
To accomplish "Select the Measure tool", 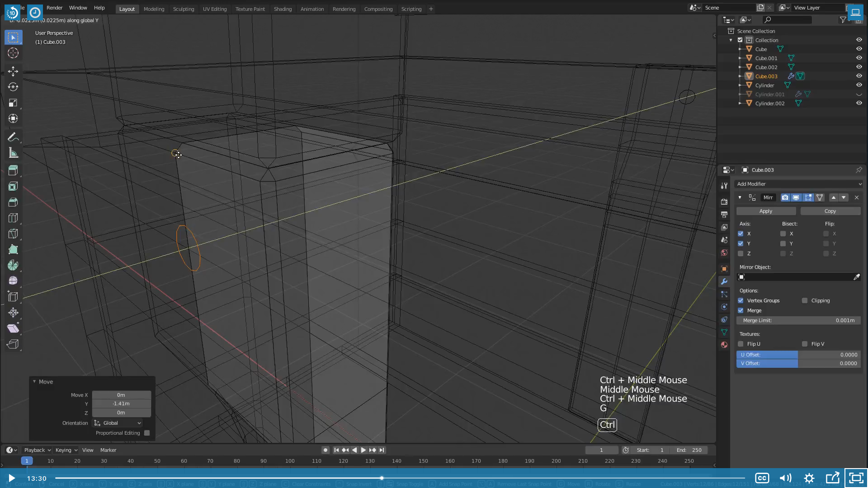I will coord(13,153).
